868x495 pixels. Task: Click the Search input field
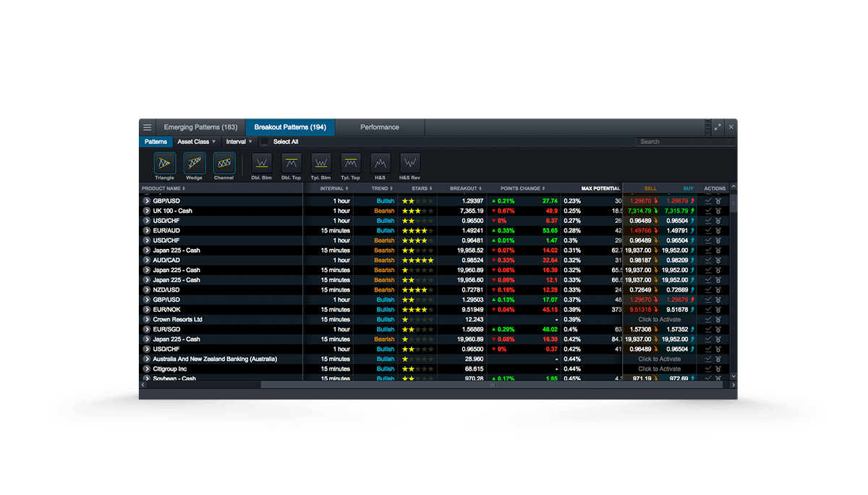click(x=684, y=142)
